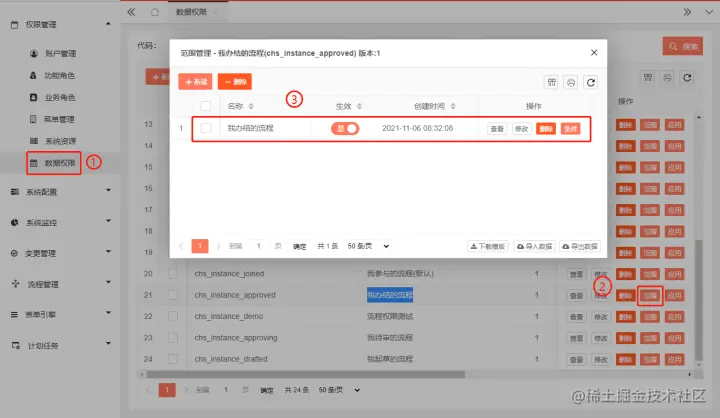This screenshot has width=720, height=418.
Task: Tick the checkbox for the chs_instance_approving row
Action: pyautogui.click(x=173, y=338)
